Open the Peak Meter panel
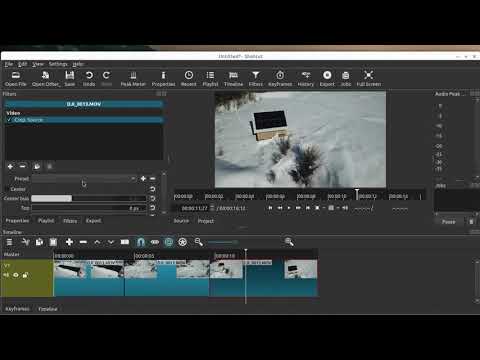The image size is (480, 360). [133, 79]
